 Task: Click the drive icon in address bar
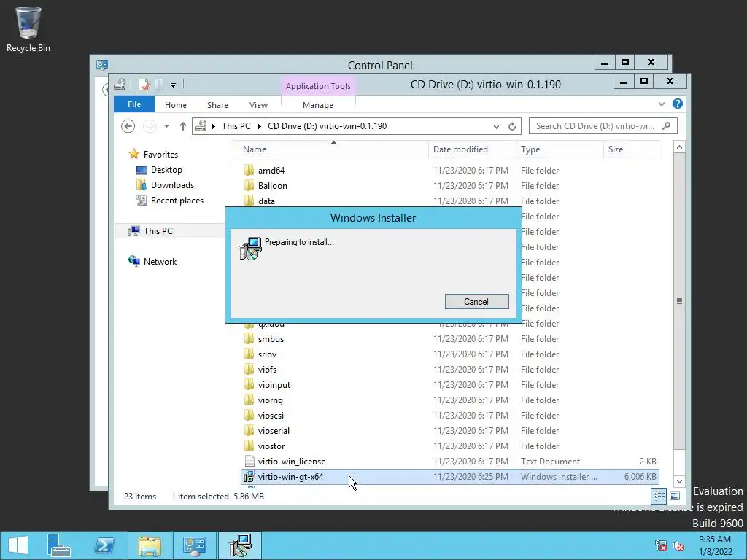coord(201,125)
